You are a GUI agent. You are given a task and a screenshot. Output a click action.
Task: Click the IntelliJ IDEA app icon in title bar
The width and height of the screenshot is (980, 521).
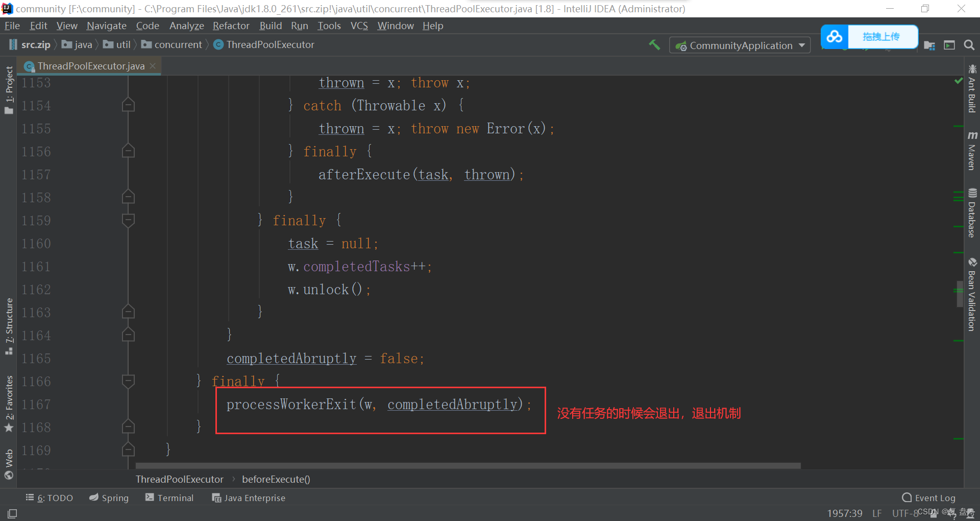[7, 9]
